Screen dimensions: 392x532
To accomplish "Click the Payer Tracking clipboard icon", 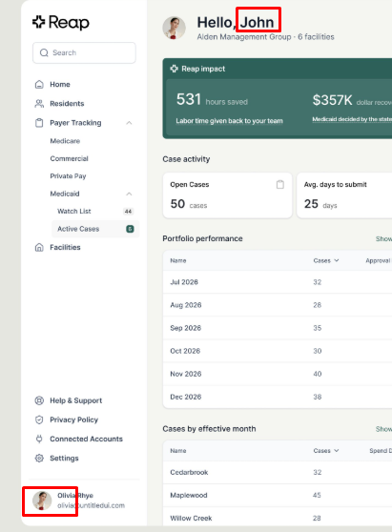I will (39, 123).
